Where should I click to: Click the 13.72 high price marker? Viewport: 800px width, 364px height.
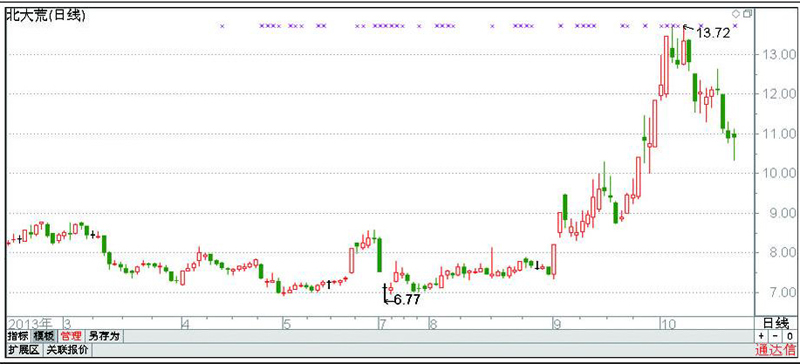[713, 33]
